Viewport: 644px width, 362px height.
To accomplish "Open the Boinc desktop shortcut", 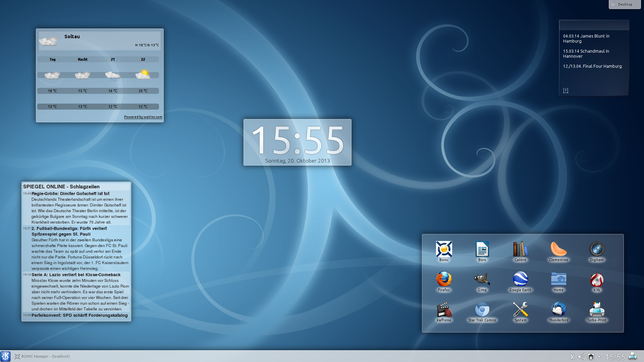I will coord(444,249).
